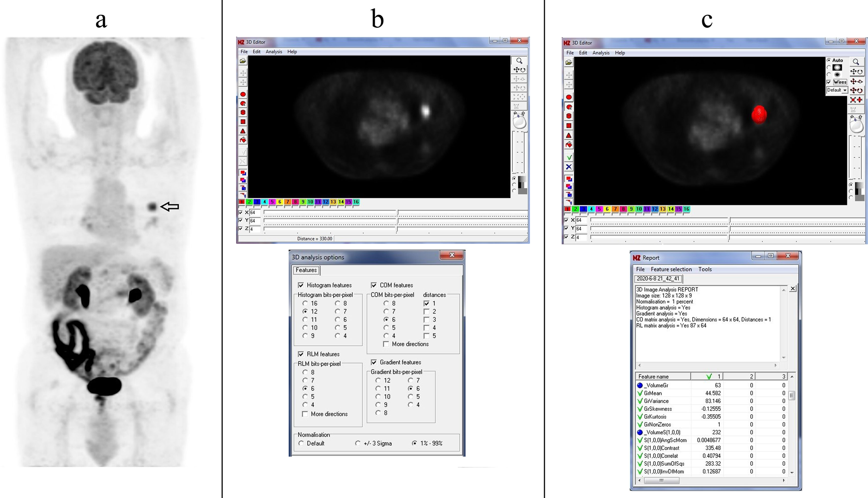Image resolution: width=868 pixels, height=498 pixels.
Task: Click the blue X cancel icon
Action: pos(569,167)
